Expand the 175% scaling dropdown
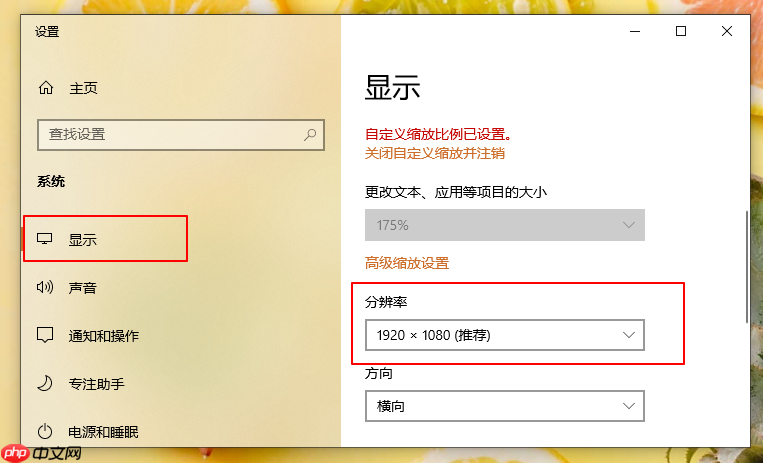This screenshot has width=763, height=463. coord(504,225)
